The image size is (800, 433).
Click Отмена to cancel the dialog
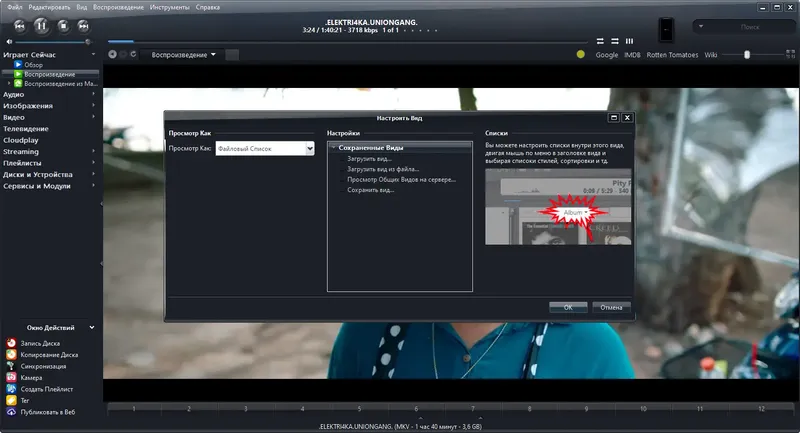tap(611, 307)
